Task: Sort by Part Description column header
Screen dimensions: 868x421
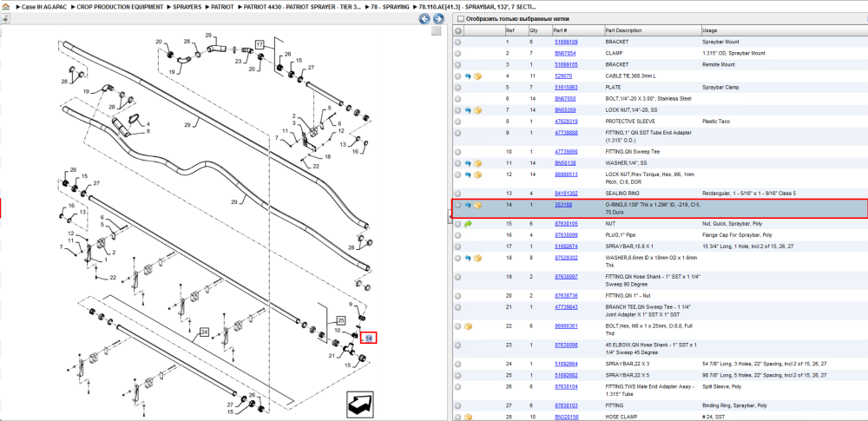Action: (x=652, y=30)
